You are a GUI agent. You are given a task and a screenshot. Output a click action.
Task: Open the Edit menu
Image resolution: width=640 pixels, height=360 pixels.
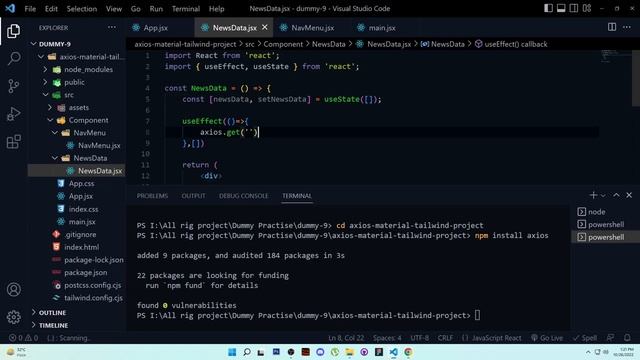[51, 9]
